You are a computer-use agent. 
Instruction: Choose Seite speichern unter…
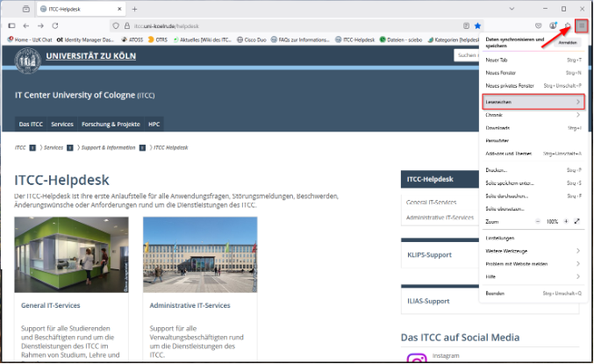pyautogui.click(x=533, y=183)
